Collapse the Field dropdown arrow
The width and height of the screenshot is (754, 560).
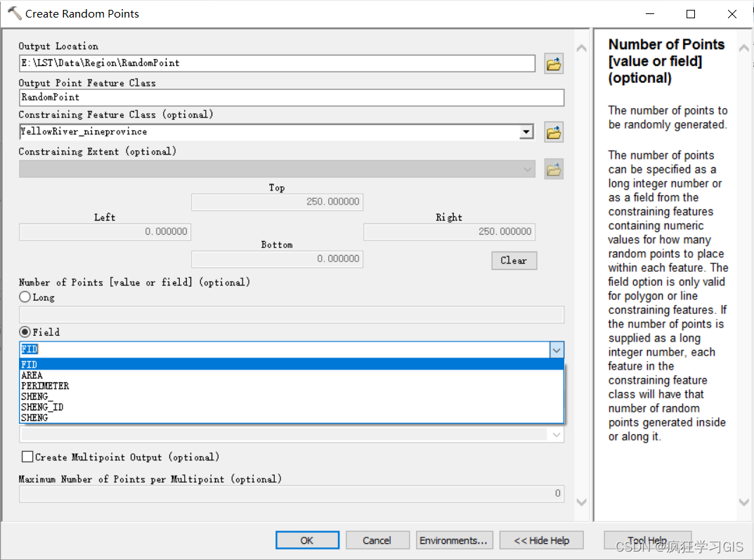(x=557, y=350)
